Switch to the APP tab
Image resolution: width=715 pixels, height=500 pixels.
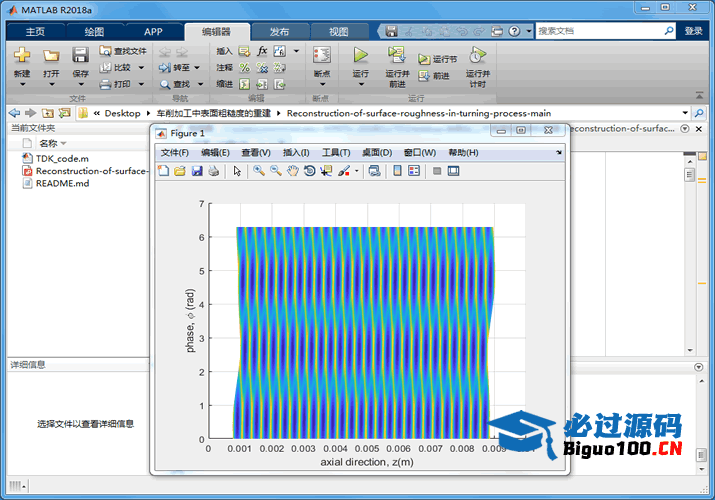click(153, 31)
